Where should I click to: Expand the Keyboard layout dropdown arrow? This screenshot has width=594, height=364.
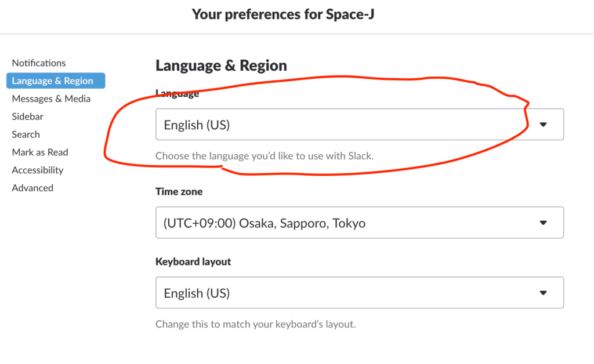pos(543,293)
